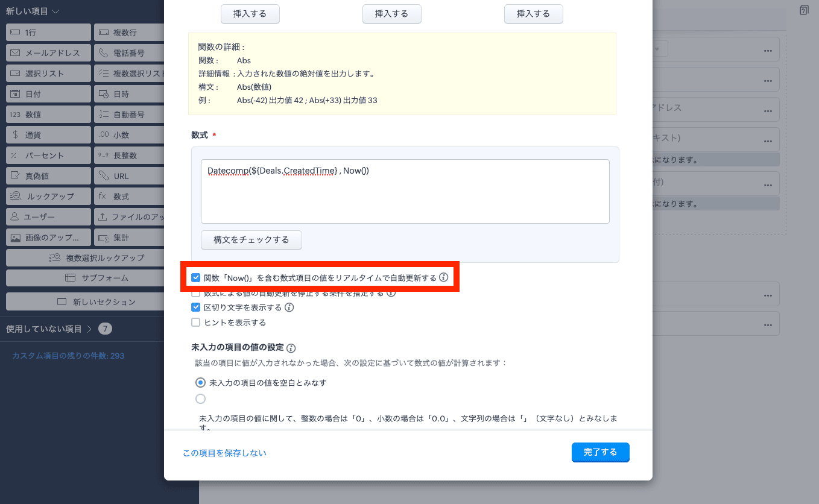The height and width of the screenshot is (504, 819).
Task: Show info for 未入力の項目の値の設定 heading
Action: 291,348
